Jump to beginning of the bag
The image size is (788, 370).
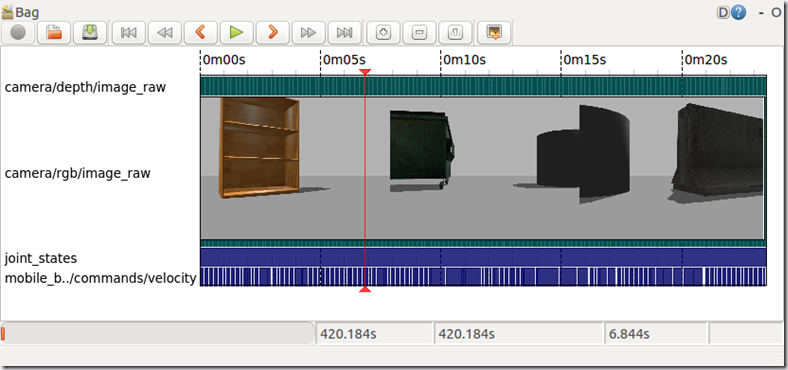coord(129,33)
